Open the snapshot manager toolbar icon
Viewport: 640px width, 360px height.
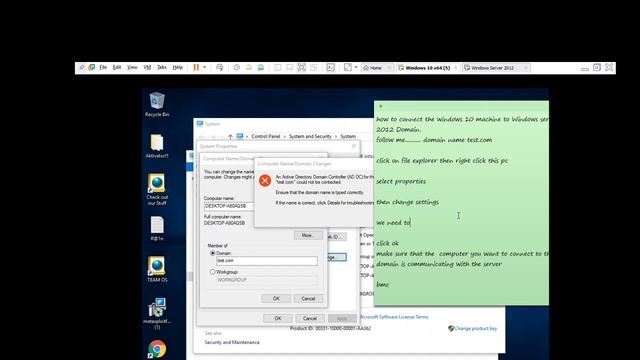point(261,67)
